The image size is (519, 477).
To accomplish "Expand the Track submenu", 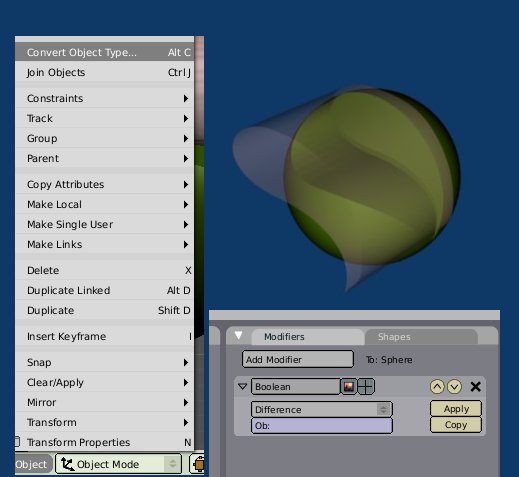I will pos(105,118).
